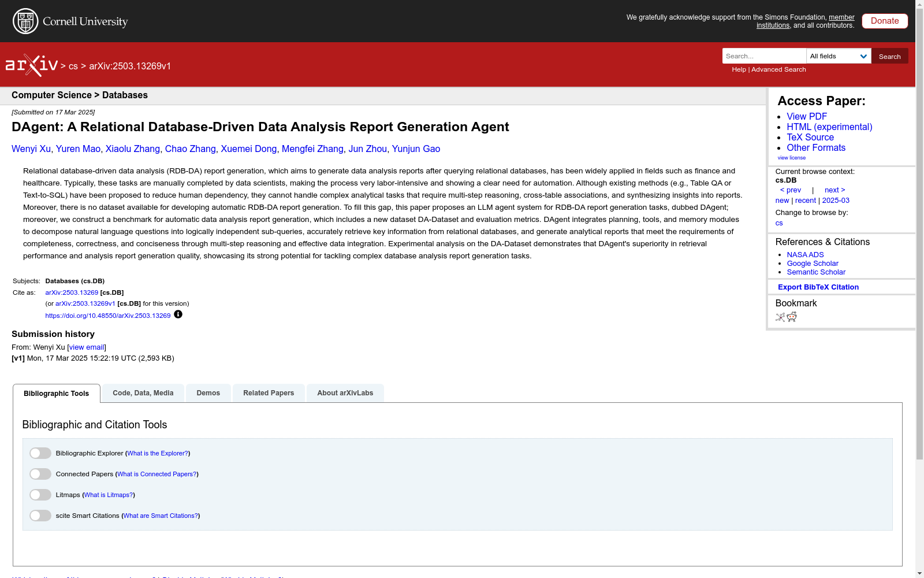The height and width of the screenshot is (578, 924).
Task: Bookmark paper on BibSonomy icon
Action: tap(780, 317)
